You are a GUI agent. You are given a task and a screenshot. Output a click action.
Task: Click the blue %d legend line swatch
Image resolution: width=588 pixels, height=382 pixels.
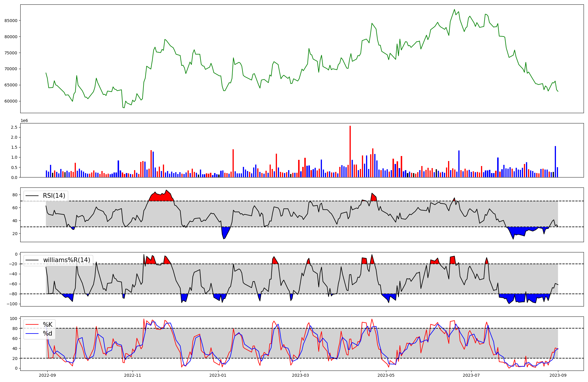(x=32, y=334)
